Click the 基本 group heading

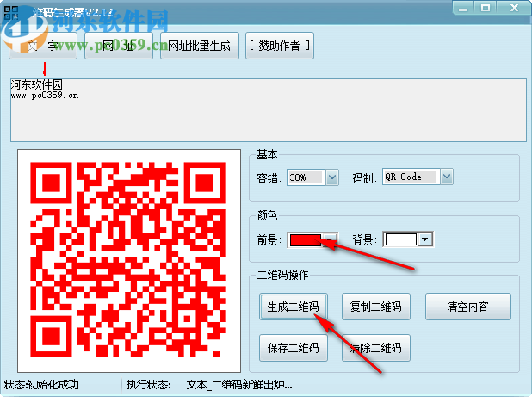pyautogui.click(x=267, y=155)
